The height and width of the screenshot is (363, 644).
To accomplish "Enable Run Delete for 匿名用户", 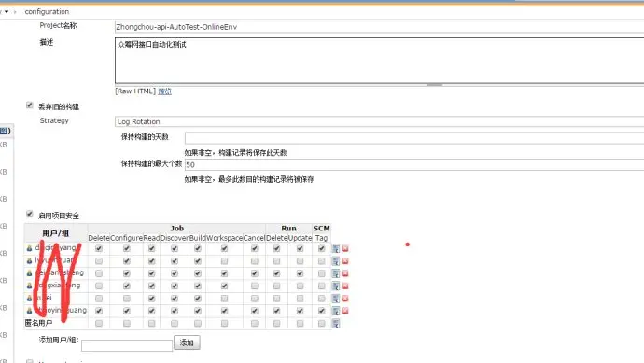I will [277, 324].
